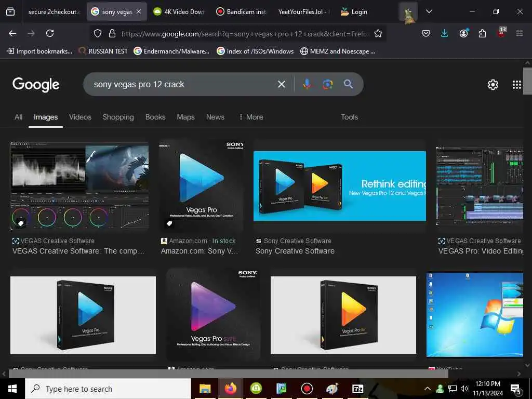Viewport: 532px width, 399px height.
Task: Open Windows 7 desktop screenshot thumbnail
Action: point(475,314)
